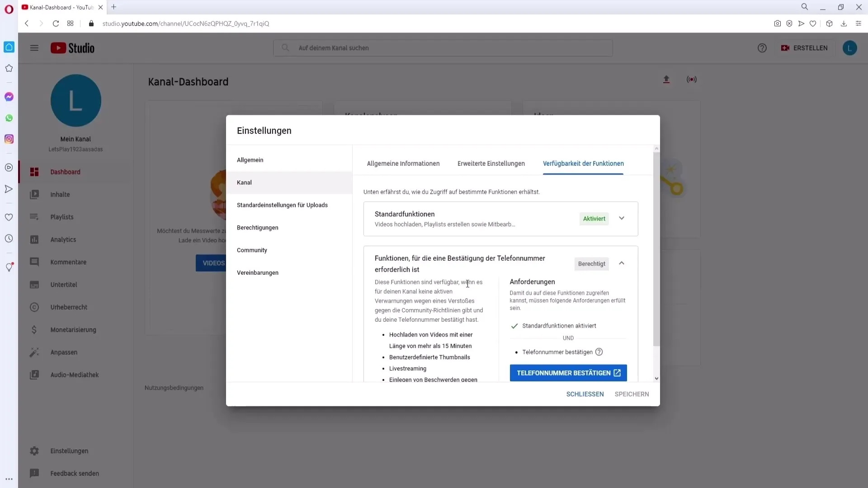Click the Analytics icon in sidebar

click(x=34, y=239)
